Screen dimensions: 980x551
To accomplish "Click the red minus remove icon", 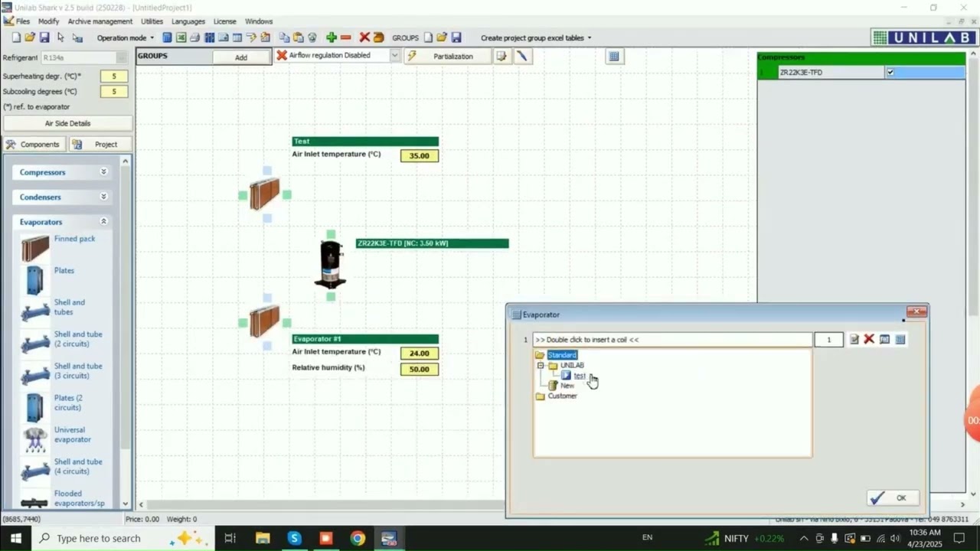I will click(x=346, y=37).
